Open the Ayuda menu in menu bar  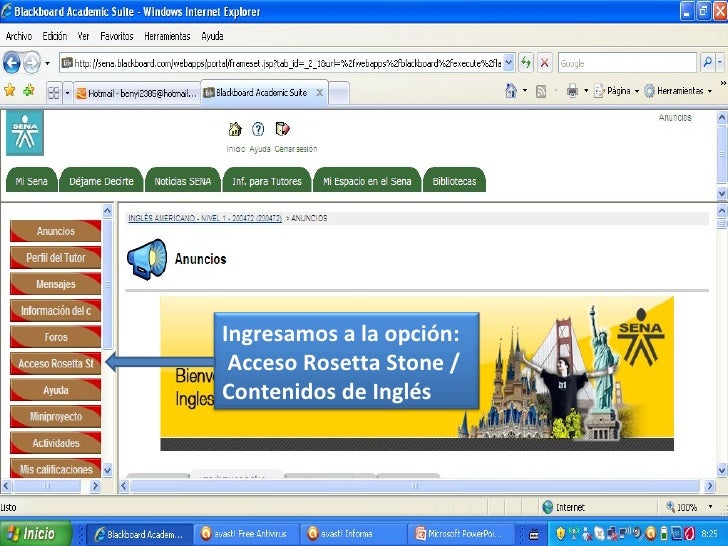tap(212, 36)
